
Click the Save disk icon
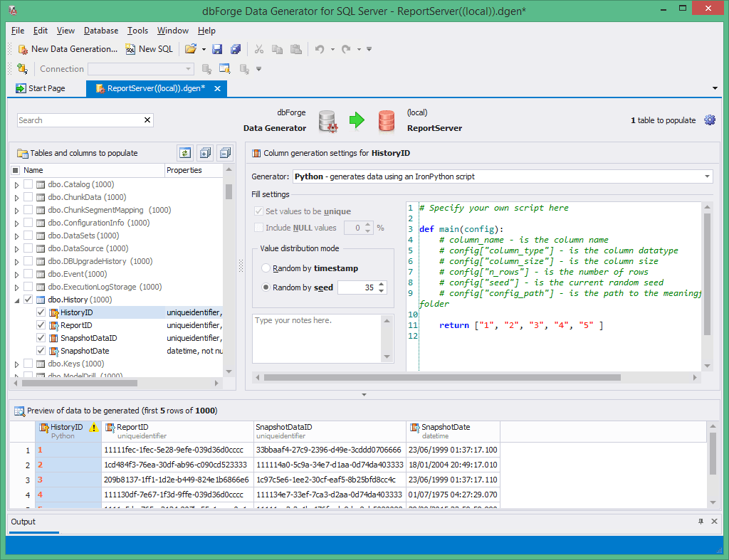pos(217,49)
